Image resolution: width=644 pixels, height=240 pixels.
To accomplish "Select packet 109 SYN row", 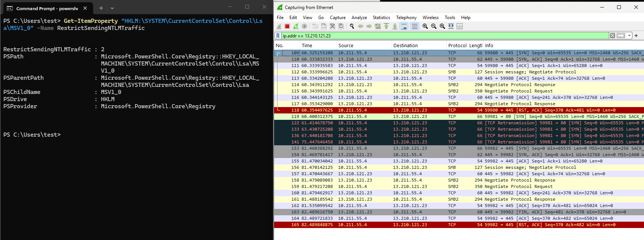I will tap(459, 53).
